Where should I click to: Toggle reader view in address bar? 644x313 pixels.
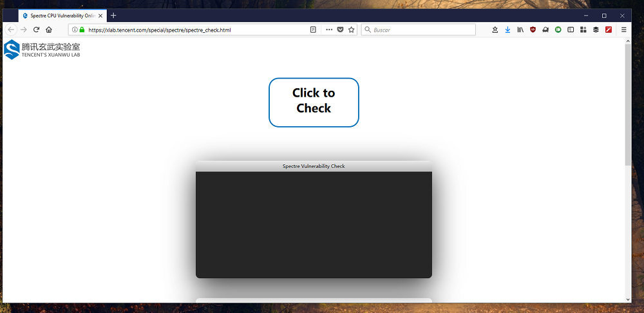[x=313, y=30]
